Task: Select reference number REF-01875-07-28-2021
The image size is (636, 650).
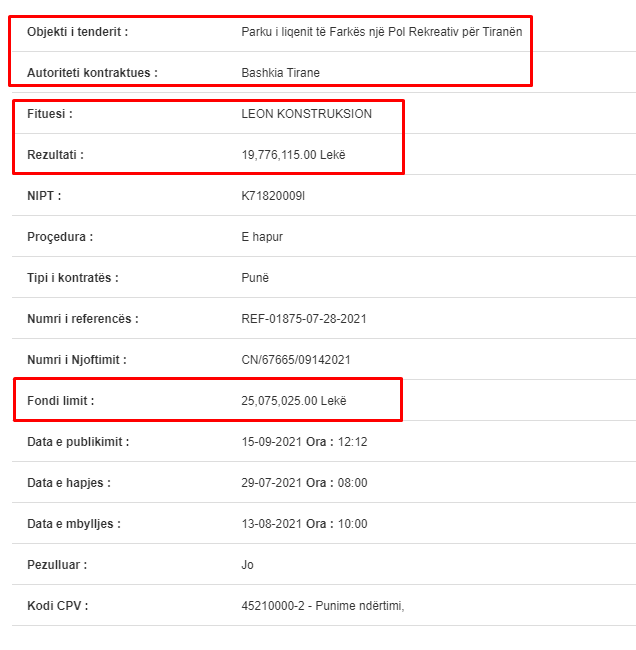Action: (304, 319)
